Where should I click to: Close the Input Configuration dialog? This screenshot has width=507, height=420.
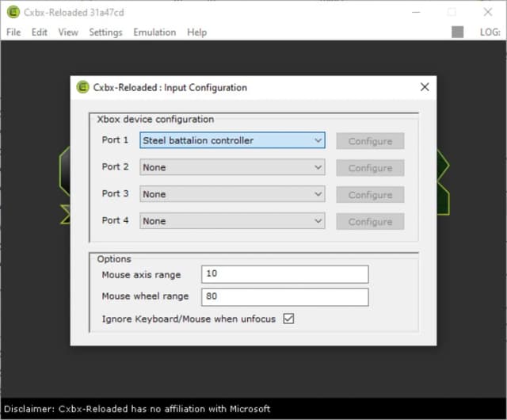tap(425, 87)
